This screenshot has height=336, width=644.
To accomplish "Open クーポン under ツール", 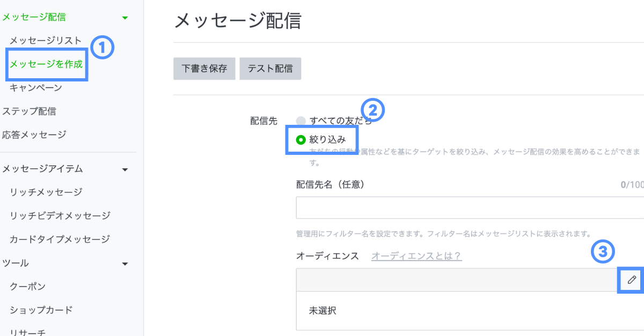I will [28, 287].
